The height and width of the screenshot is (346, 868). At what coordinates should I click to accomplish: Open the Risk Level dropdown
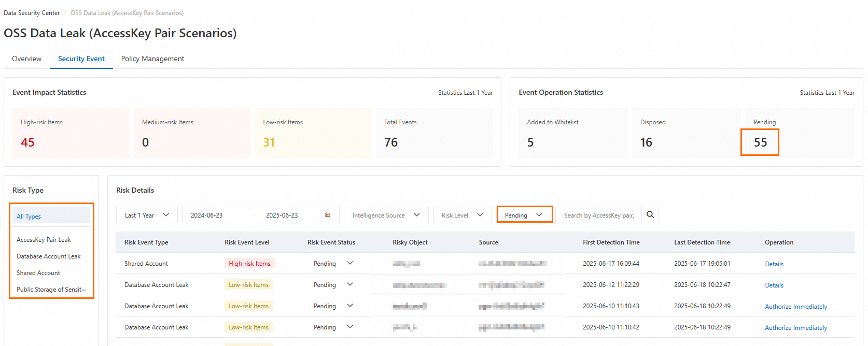[462, 215]
